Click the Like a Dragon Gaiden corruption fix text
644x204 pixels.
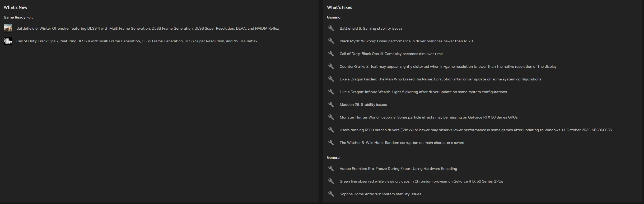(440, 79)
